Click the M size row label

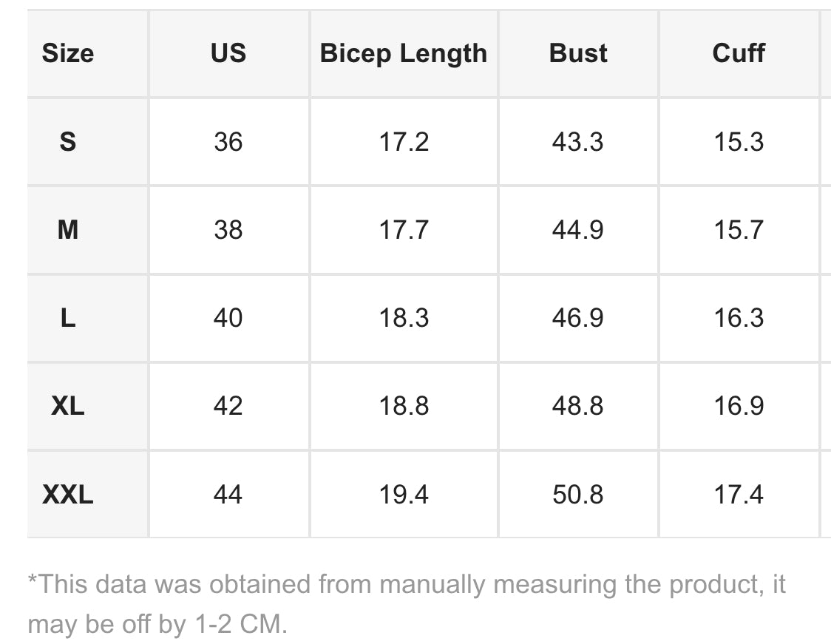click(68, 230)
